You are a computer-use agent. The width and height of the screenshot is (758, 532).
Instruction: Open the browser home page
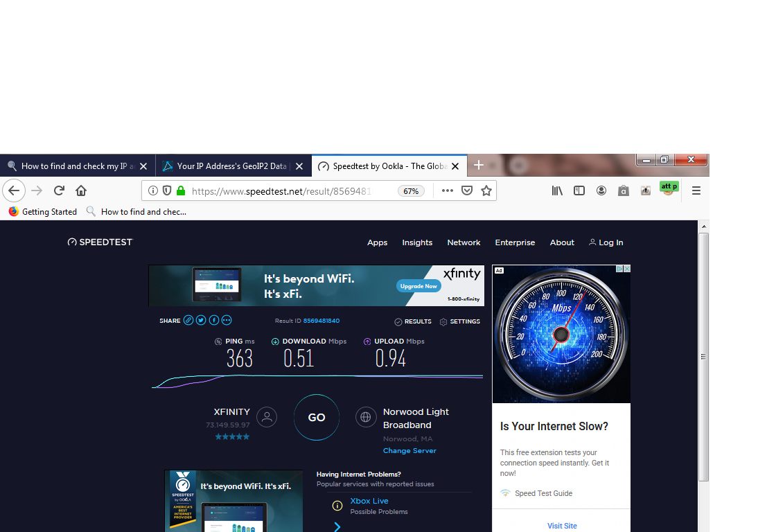81,191
